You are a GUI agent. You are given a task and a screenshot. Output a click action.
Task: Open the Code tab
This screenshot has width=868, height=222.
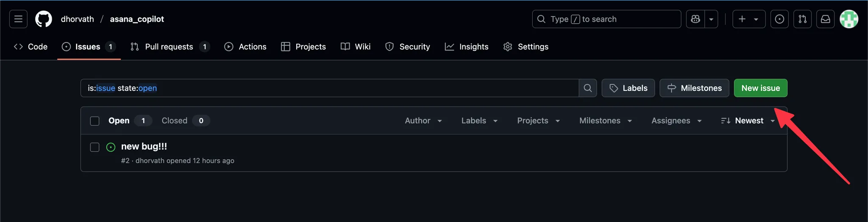pyautogui.click(x=31, y=47)
